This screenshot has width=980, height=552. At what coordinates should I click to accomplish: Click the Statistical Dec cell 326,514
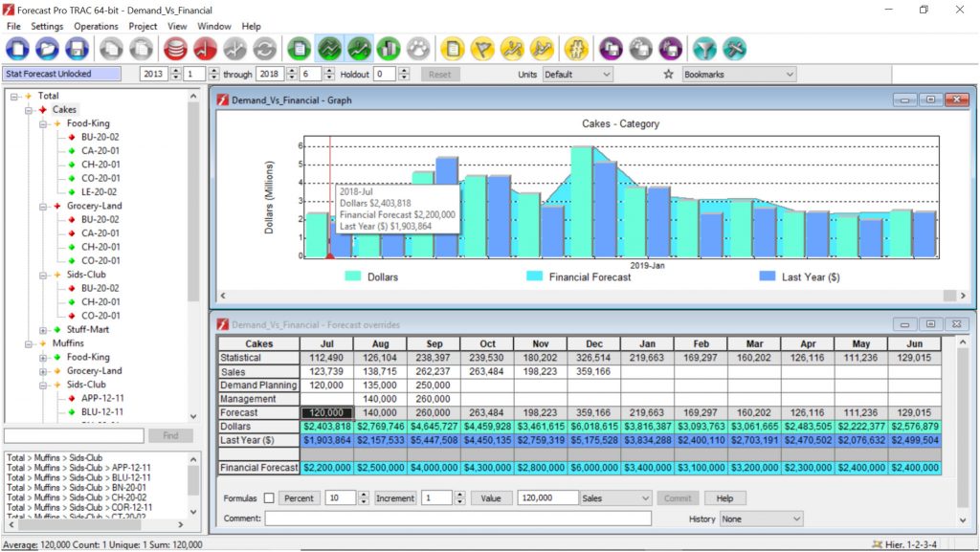coord(593,358)
